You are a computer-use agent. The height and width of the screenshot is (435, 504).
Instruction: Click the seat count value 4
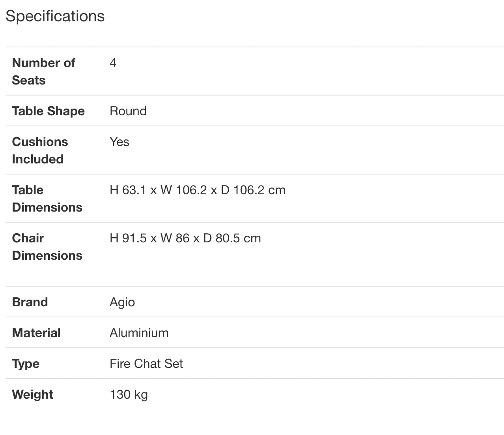click(x=113, y=63)
